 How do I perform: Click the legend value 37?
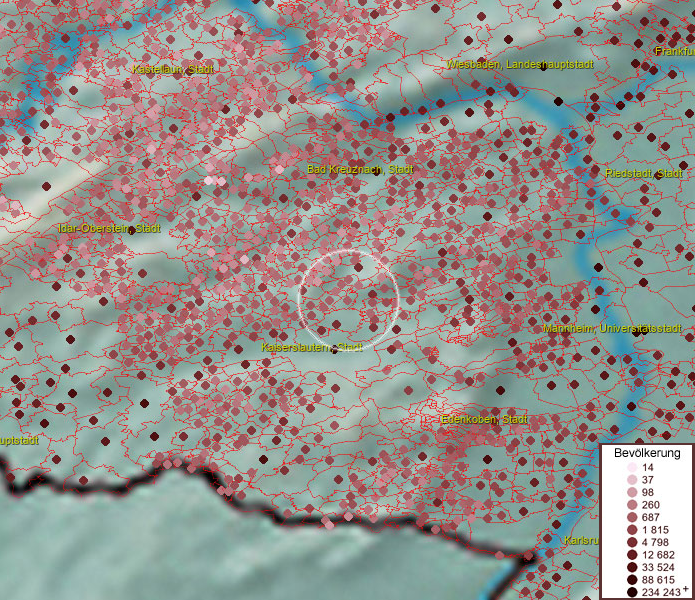pyautogui.click(x=648, y=480)
